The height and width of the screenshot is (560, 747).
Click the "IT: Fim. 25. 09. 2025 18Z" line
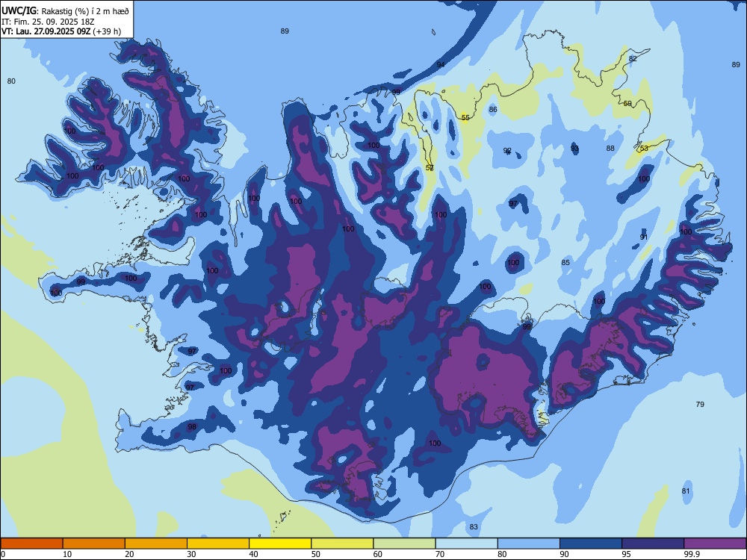tap(49, 22)
